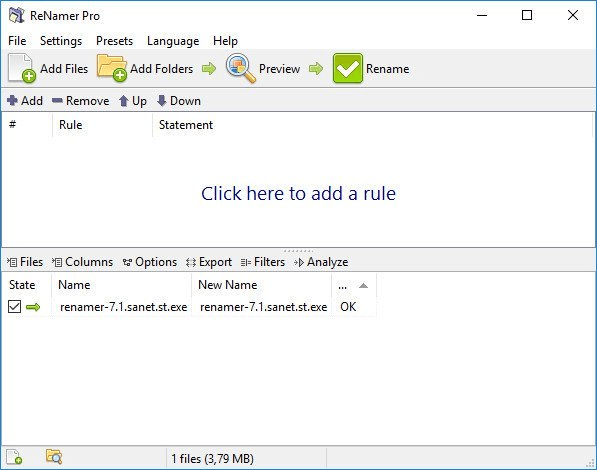Move the rule Up

point(132,101)
